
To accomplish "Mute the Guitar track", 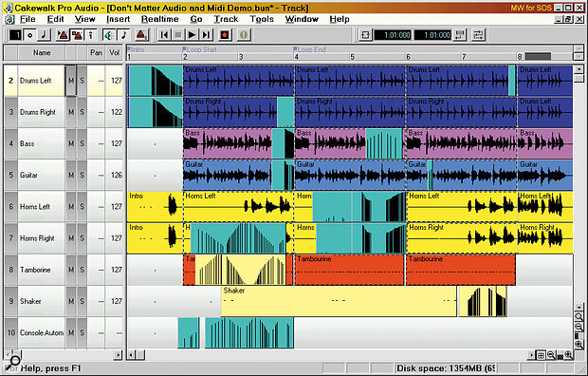I will (x=71, y=176).
